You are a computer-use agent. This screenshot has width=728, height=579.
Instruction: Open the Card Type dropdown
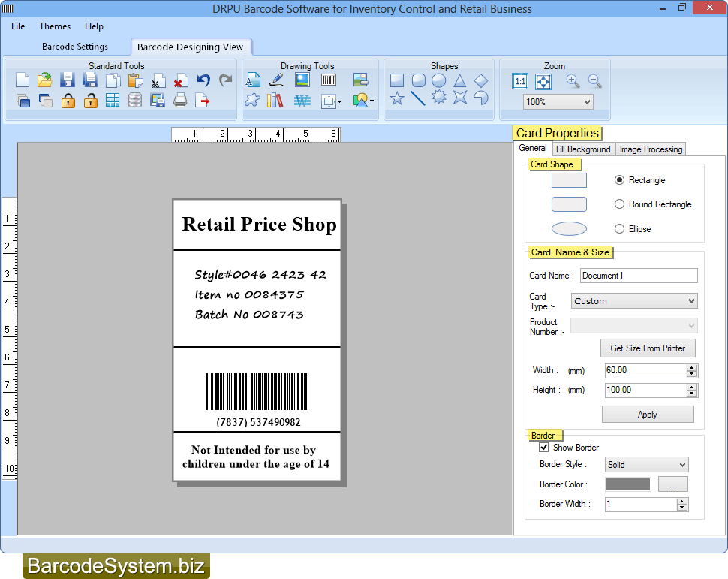coord(634,301)
